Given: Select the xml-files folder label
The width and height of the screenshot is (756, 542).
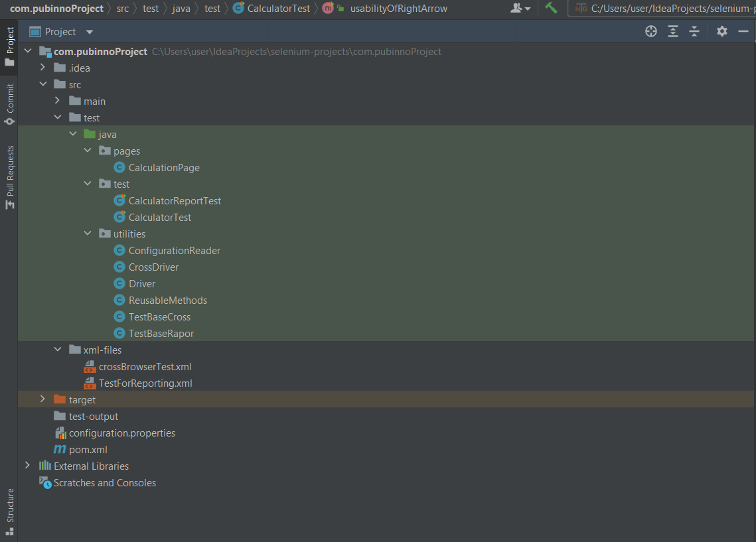Looking at the screenshot, I should click(x=103, y=350).
